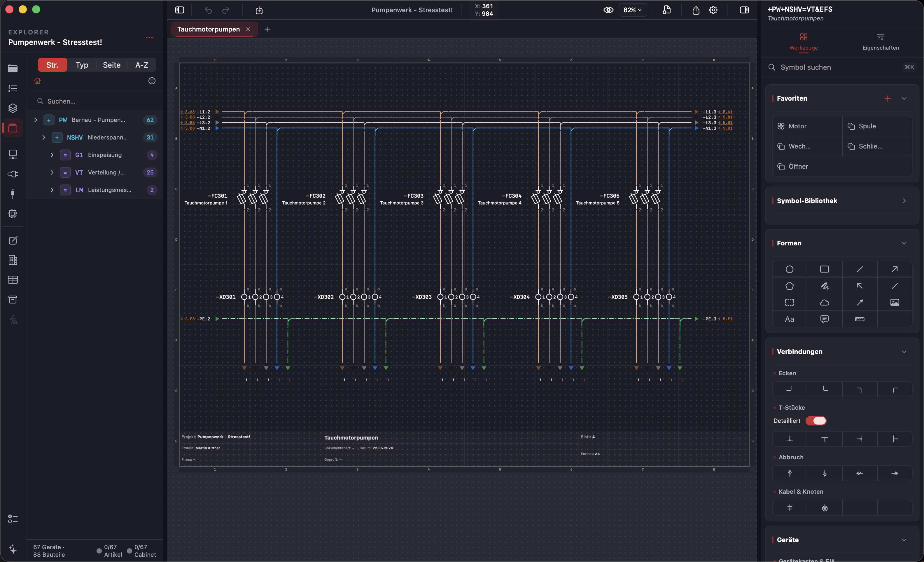Insert image shape from Formen
This screenshot has height=562, width=924.
click(x=894, y=302)
